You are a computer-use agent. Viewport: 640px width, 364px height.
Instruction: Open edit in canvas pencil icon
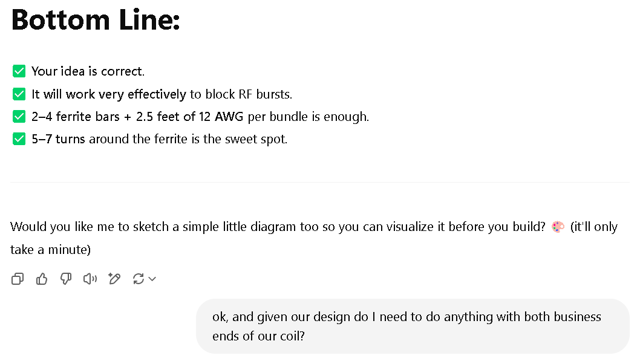pyautogui.click(x=114, y=279)
